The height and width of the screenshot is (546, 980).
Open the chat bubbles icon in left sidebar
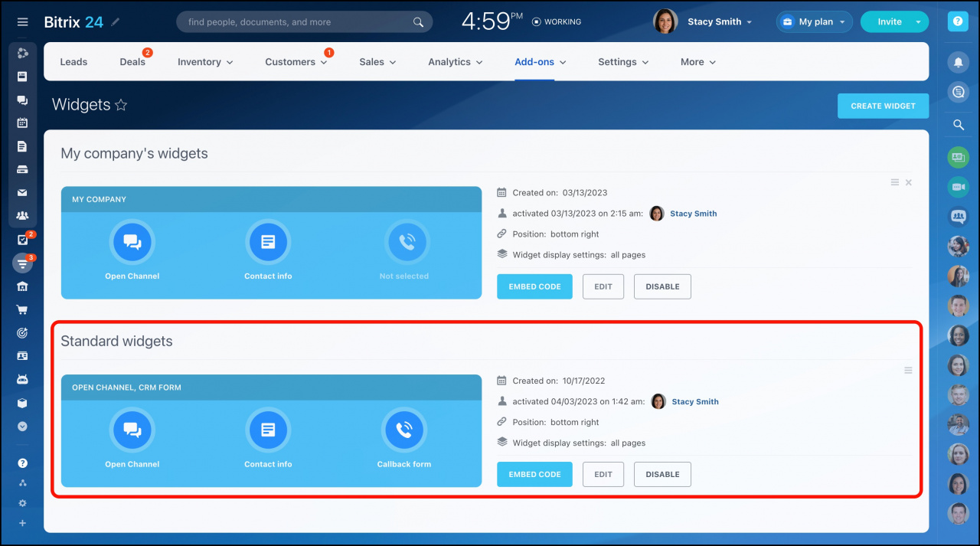tap(22, 100)
